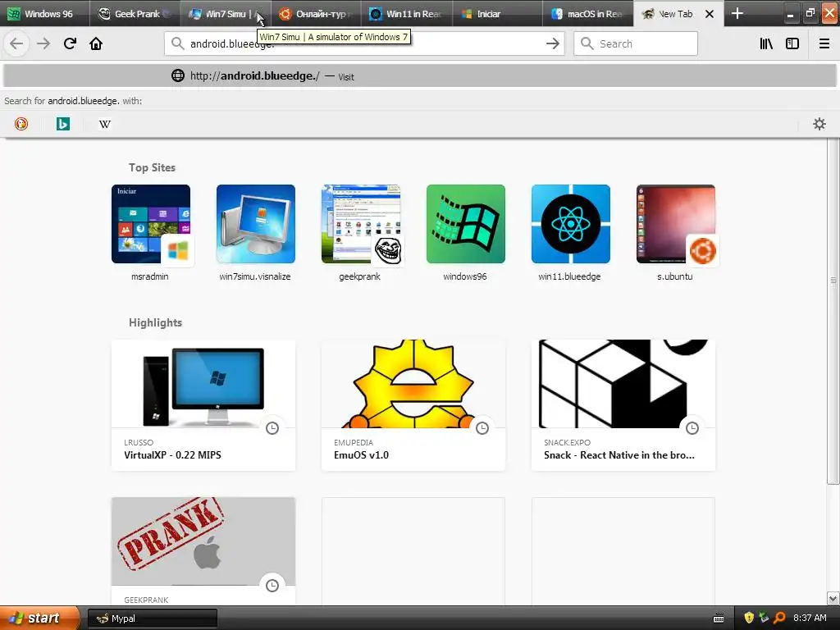Screen dimensions: 840x630
Task: Search with the Wikipedia engine icon
Action: [105, 124]
